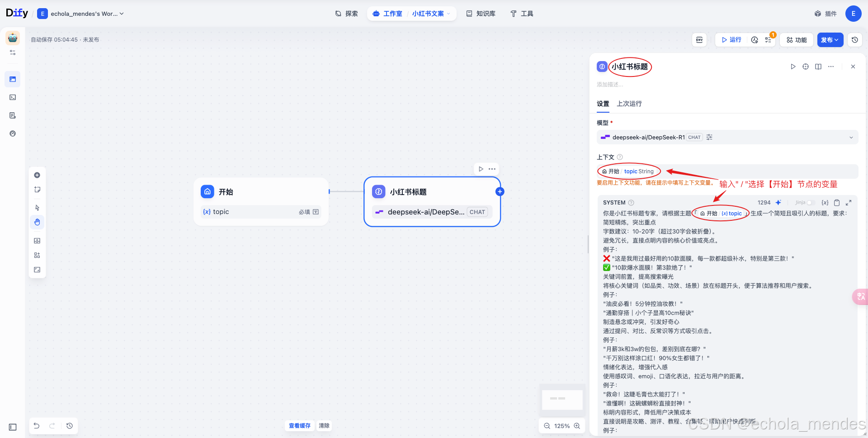Click the plus handle on 小红书标题 node
This screenshot has height=438, width=868.
click(x=500, y=191)
